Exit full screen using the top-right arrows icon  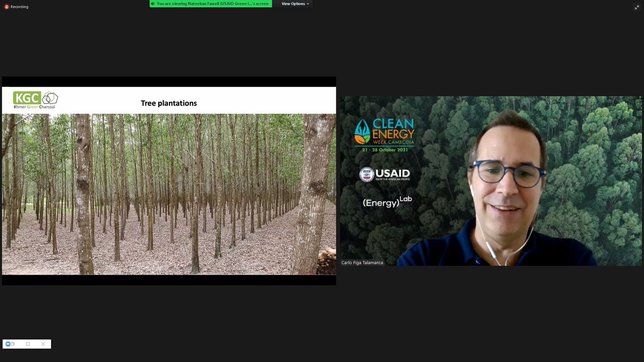pyautogui.click(x=636, y=7)
